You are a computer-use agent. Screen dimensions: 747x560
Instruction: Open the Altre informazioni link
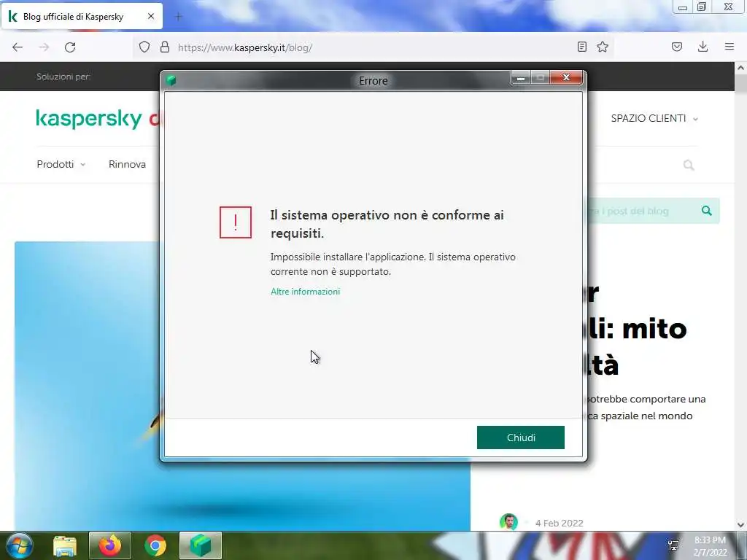pos(306,292)
